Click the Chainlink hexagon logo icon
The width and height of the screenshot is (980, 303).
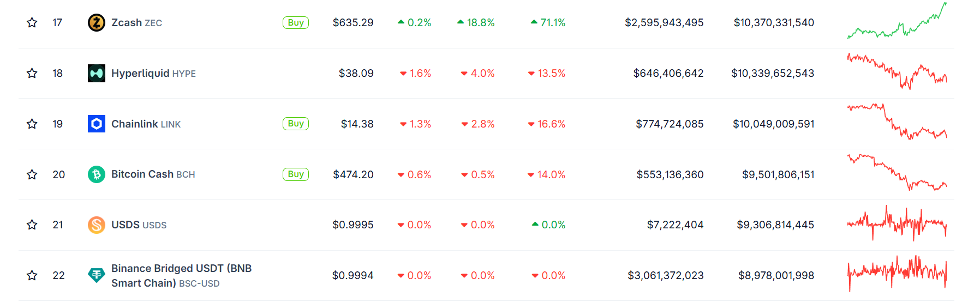pos(97,124)
